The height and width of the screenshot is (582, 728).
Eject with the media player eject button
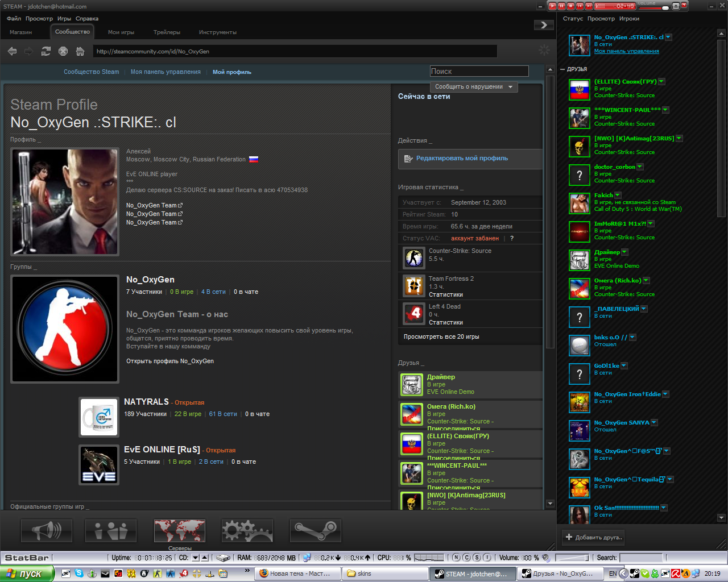[676, 6]
